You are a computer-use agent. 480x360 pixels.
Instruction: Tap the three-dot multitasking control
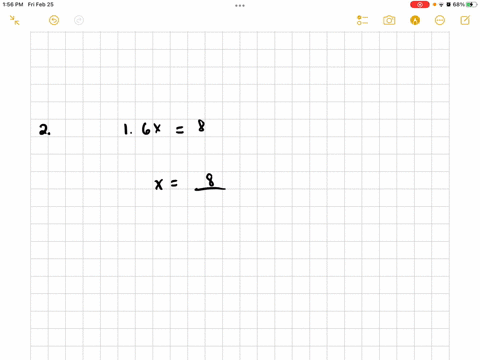tap(240, 6)
